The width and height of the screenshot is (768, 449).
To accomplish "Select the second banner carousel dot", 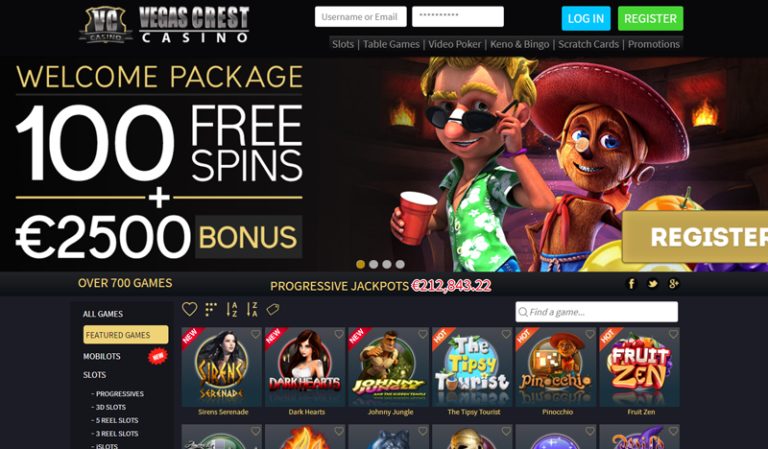I will 374,264.
